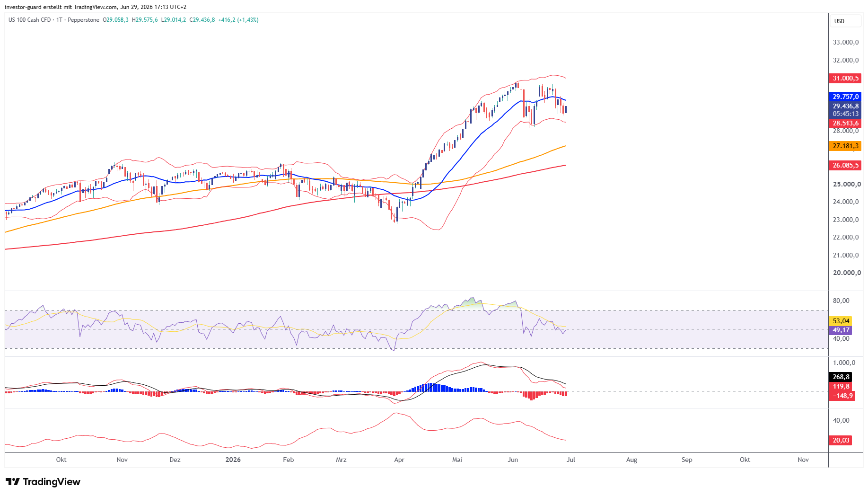Image resolution: width=868 pixels, height=496 pixels.
Task: Click the header text investor-guard erstellt mit TradingView.com
Action: (61, 7)
